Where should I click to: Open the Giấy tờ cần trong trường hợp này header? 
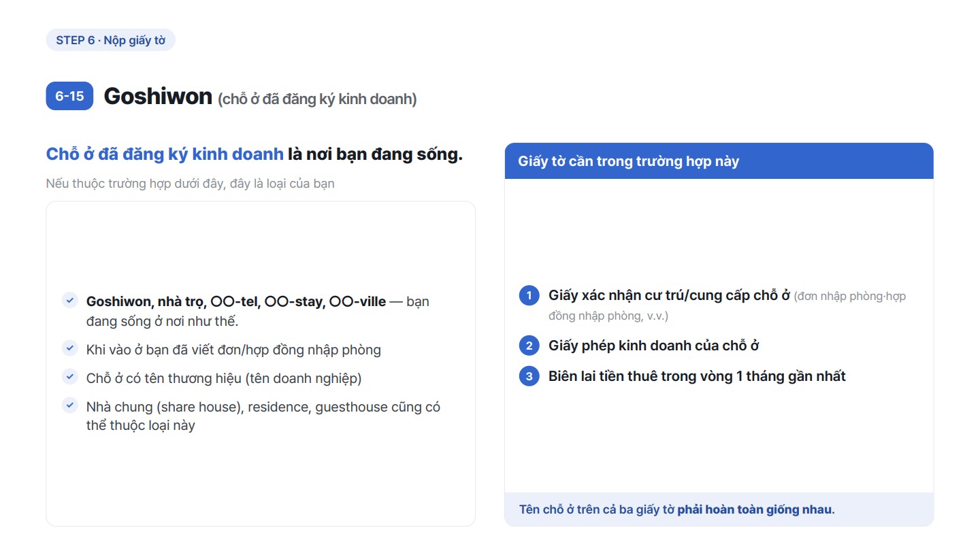pyautogui.click(x=719, y=161)
